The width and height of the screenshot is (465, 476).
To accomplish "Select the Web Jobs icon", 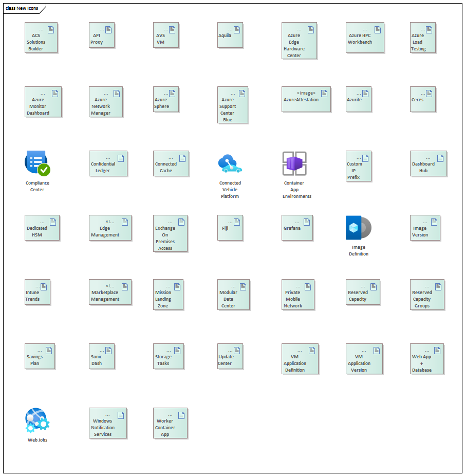I will (x=38, y=420).
